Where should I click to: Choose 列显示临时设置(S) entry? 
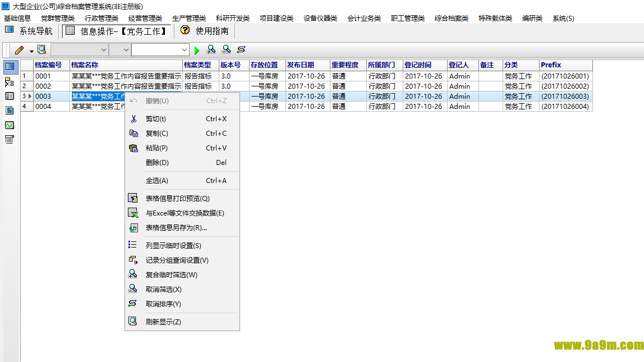click(182, 245)
